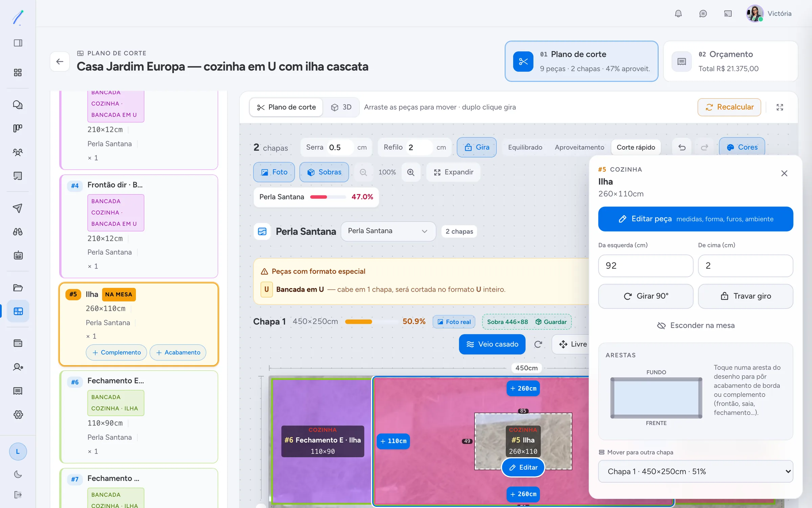Image resolution: width=812 pixels, height=508 pixels.
Task: Toggle the Foto overlay button
Action: [x=274, y=172]
